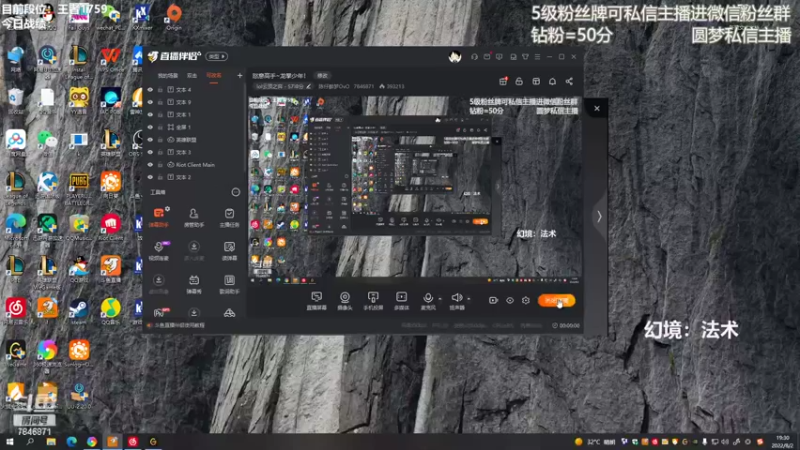Screen dimensions: 800x450
Task: Click the mode pill button beside 直播伴侣 logo
Action: point(216,56)
